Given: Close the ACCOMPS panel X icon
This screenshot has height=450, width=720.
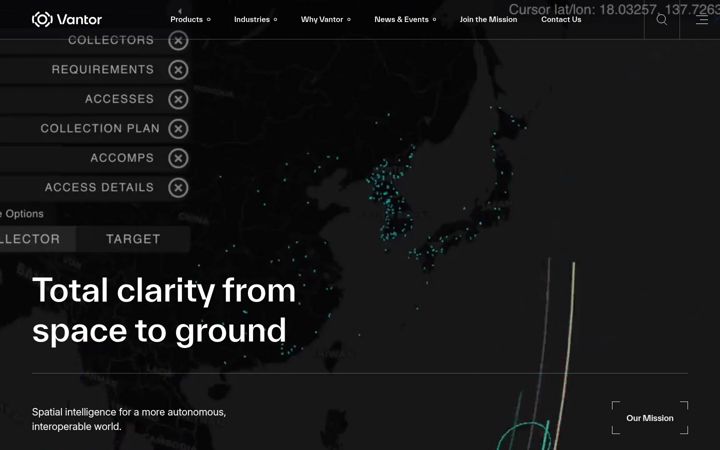Looking at the screenshot, I should pos(178,158).
